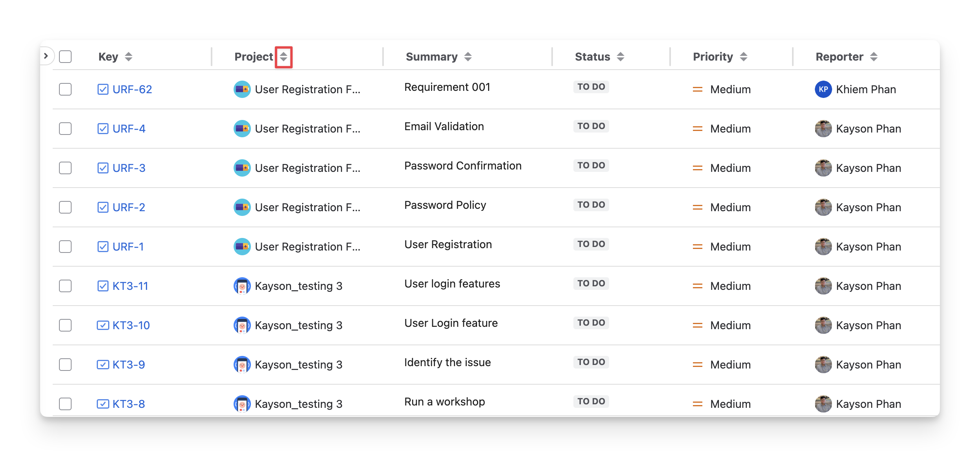Open the URF-3 issue link
Image resolution: width=980 pixels, height=457 pixels.
coord(129,168)
